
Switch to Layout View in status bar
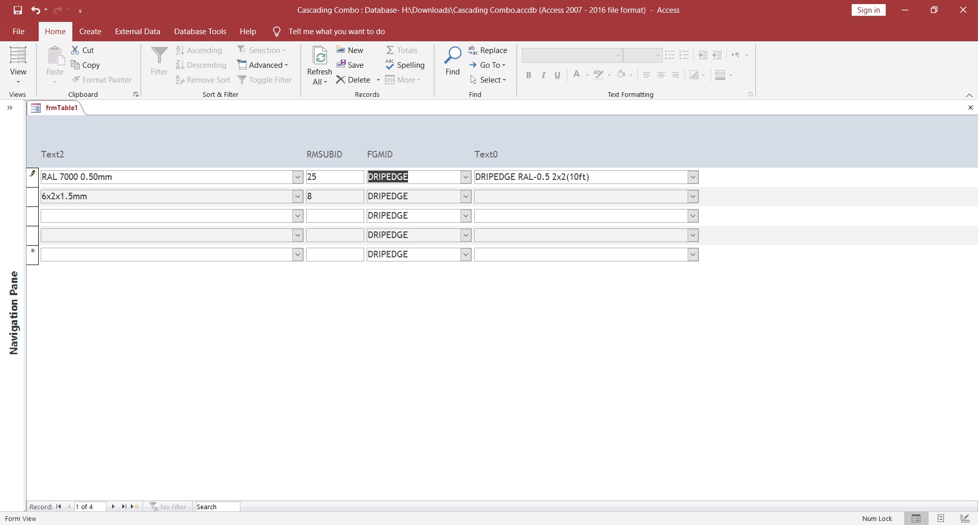940,518
